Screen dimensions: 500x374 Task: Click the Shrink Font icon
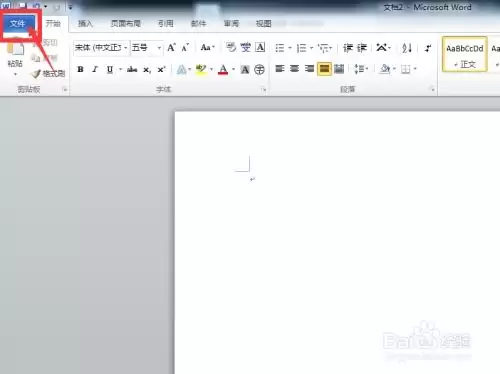[185, 48]
